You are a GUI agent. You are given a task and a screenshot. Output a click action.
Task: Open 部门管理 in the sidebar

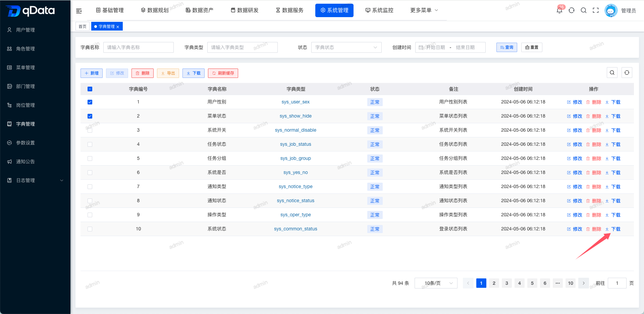[x=25, y=86]
